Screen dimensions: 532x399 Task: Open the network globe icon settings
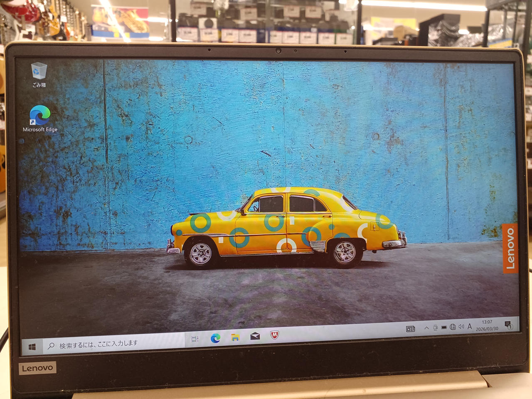coord(453,327)
